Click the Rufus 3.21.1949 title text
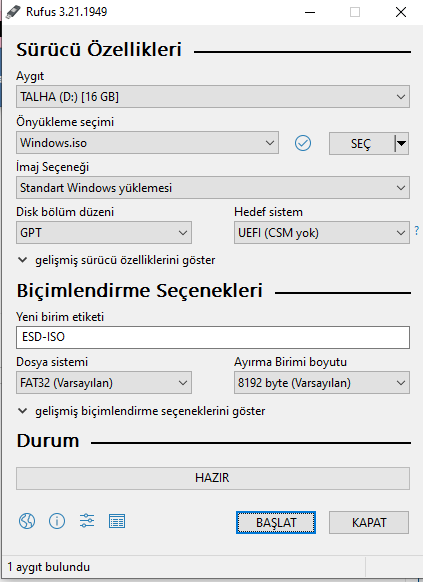This screenshot has height=582, width=423. tap(67, 12)
